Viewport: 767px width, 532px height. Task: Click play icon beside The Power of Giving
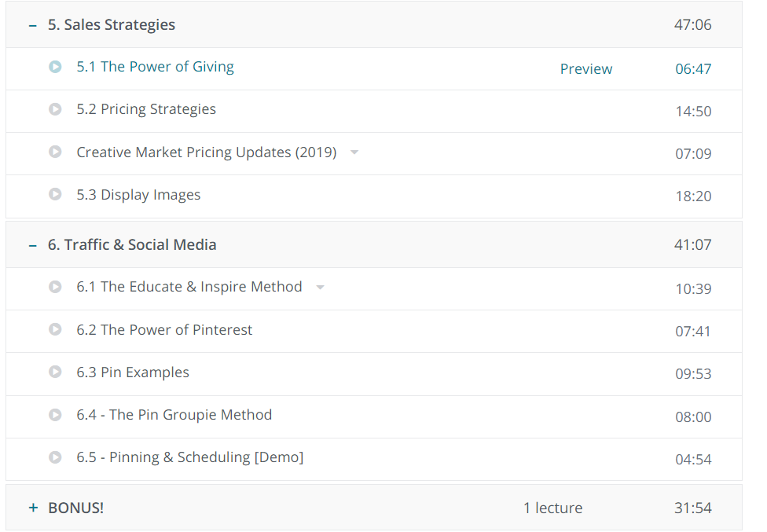[55, 68]
